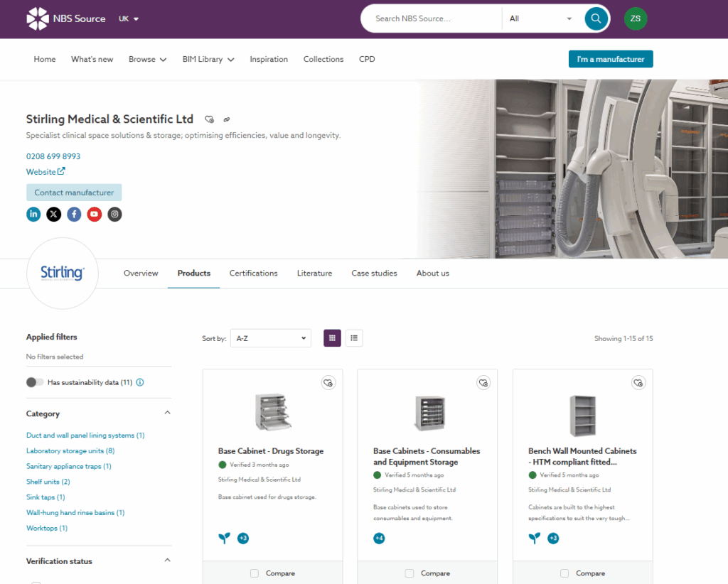Open Inspiration page
728x584 pixels.
point(269,60)
